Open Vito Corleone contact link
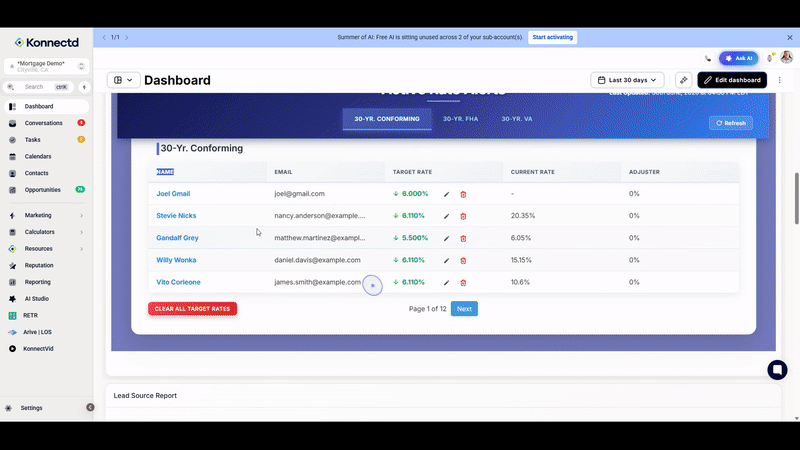This screenshot has height=450, width=800. (178, 282)
